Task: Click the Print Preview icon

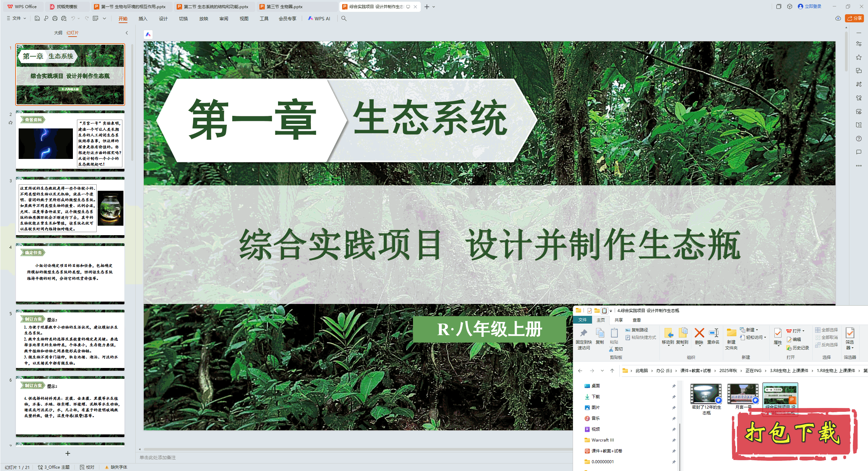Action: pyautogui.click(x=64, y=18)
